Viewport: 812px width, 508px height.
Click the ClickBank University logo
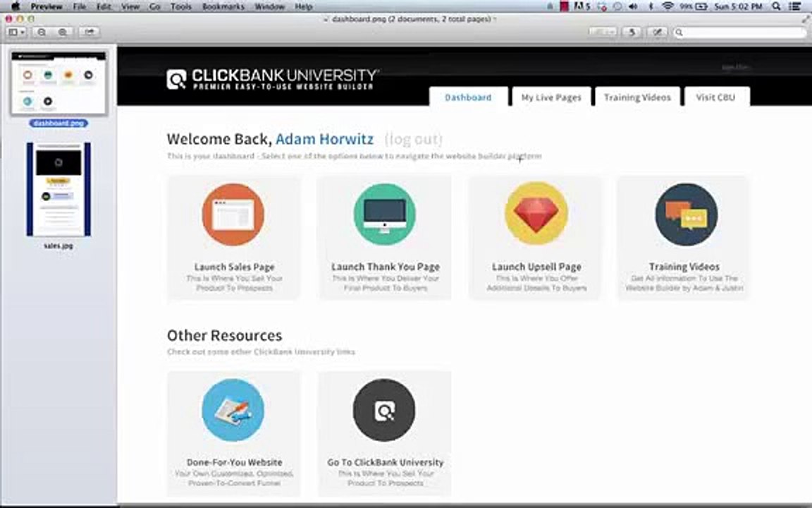(272, 79)
